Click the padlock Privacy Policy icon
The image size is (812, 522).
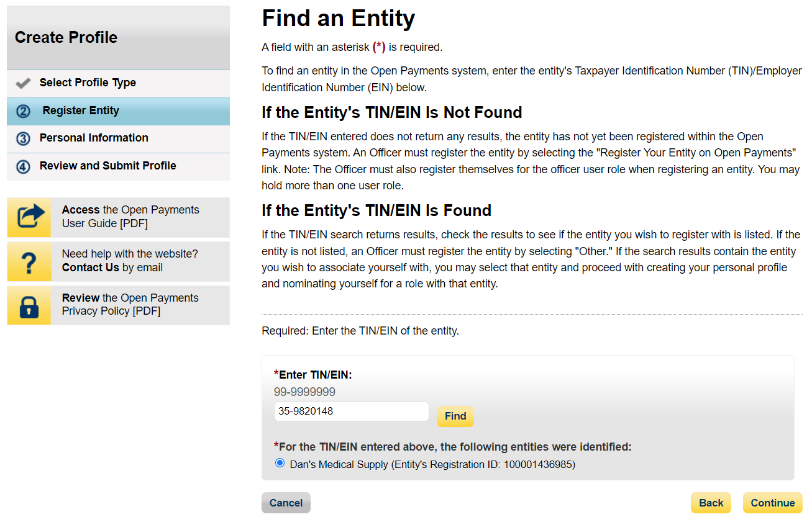click(29, 305)
